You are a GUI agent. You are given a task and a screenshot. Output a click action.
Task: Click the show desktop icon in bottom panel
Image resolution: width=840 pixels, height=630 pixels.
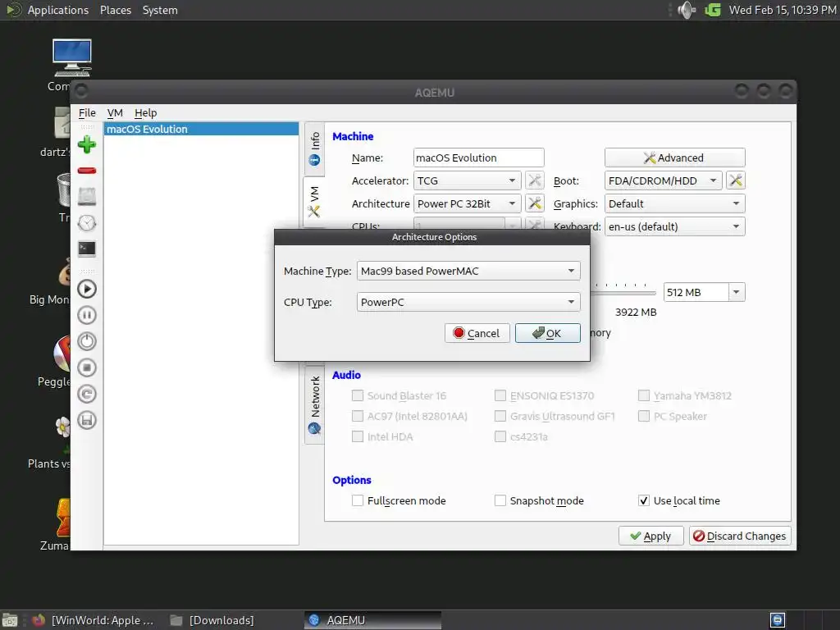click(10, 620)
